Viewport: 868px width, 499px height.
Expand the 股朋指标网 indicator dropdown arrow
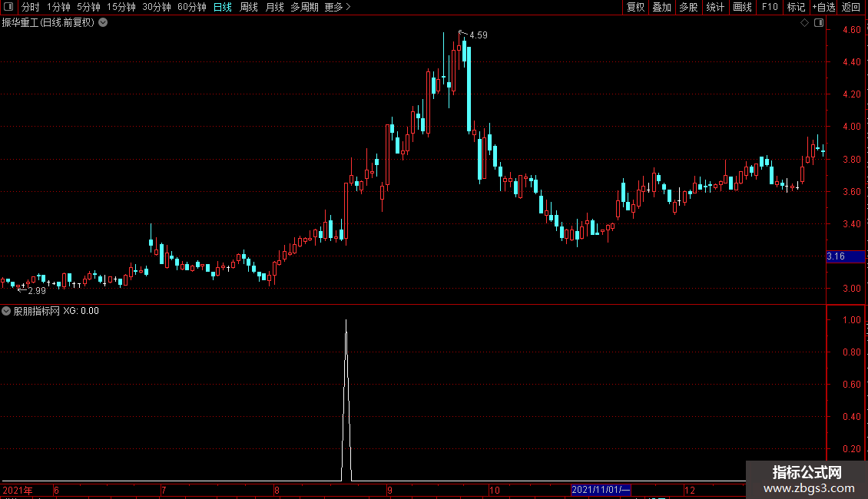[6, 311]
